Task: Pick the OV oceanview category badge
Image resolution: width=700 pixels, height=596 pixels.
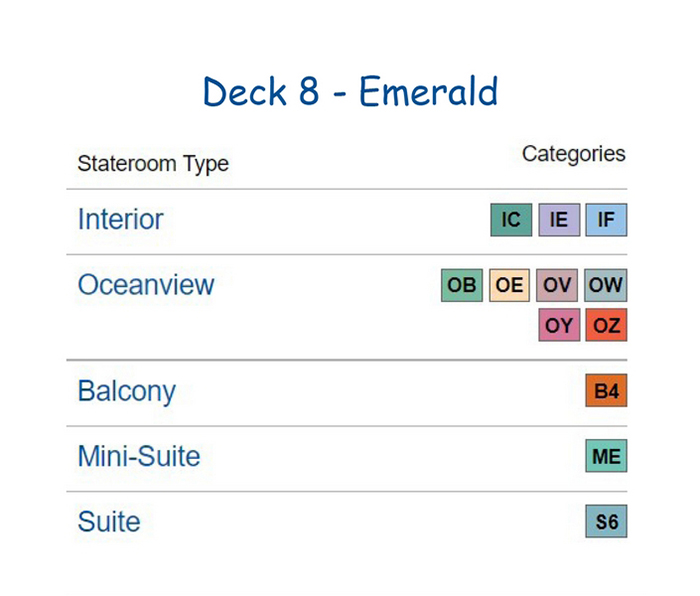Action: (x=557, y=285)
